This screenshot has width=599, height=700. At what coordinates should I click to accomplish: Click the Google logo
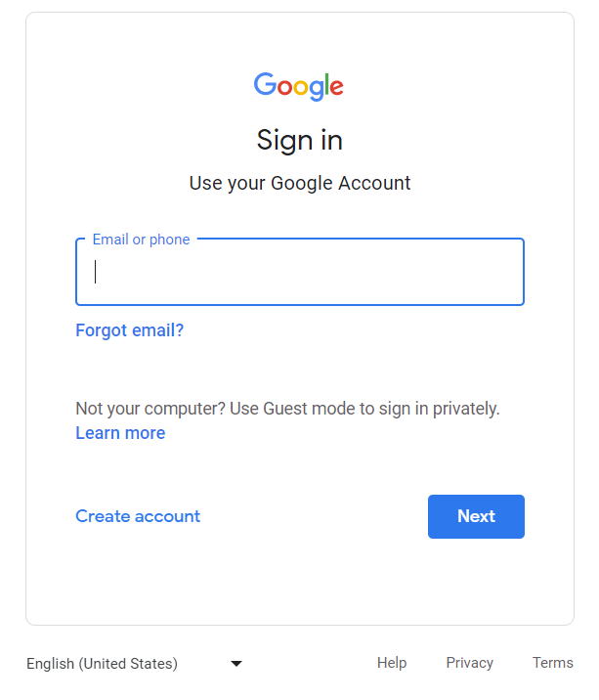click(299, 87)
